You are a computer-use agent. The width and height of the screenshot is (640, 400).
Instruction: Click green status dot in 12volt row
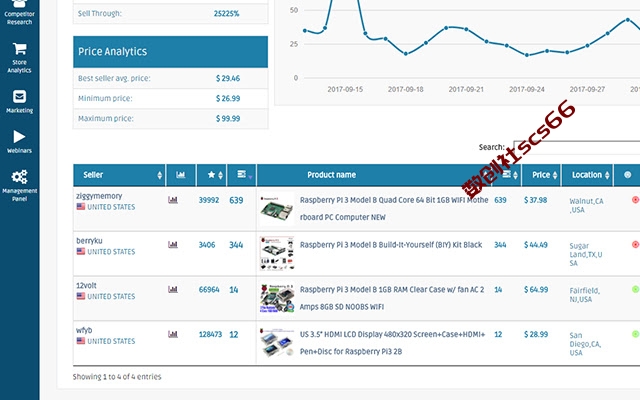tap(635, 289)
